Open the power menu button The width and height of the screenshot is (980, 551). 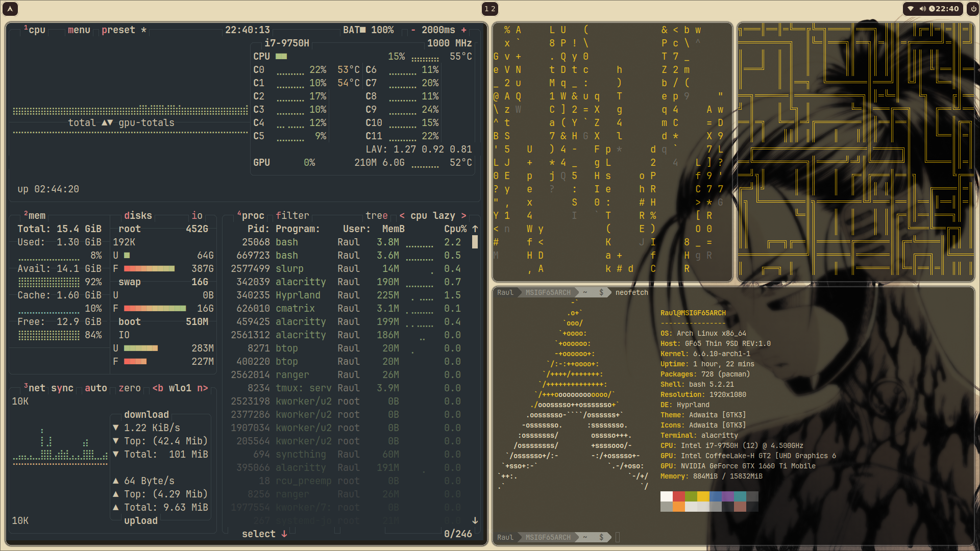pyautogui.click(x=973, y=9)
